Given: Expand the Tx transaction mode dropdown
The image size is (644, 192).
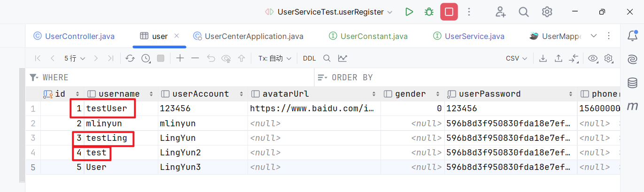Looking at the screenshot, I should click(275, 58).
